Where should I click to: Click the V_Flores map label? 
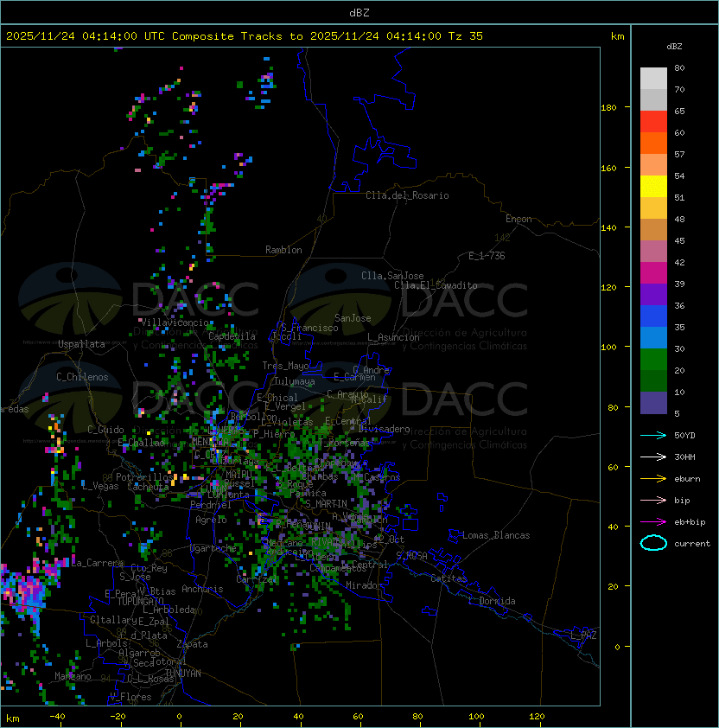130,697
